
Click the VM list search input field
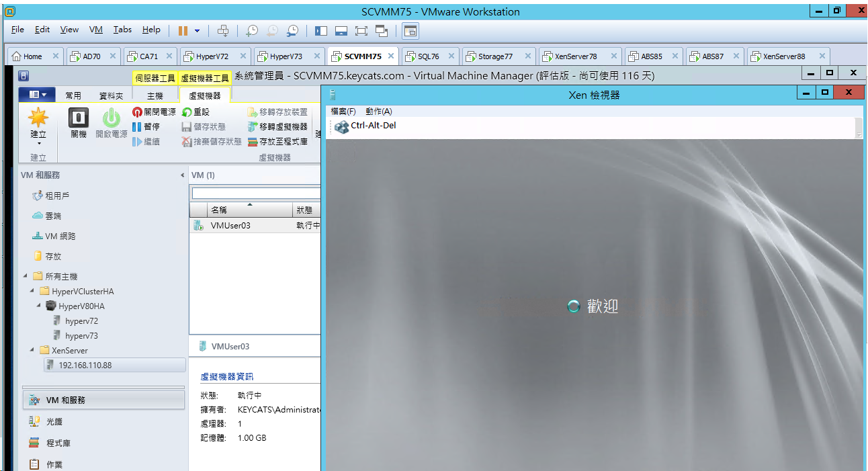tap(256, 194)
